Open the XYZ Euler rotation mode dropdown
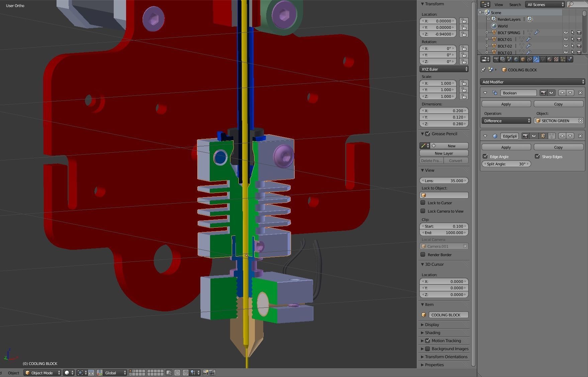Screen dimensions: 588x377 (444, 69)
